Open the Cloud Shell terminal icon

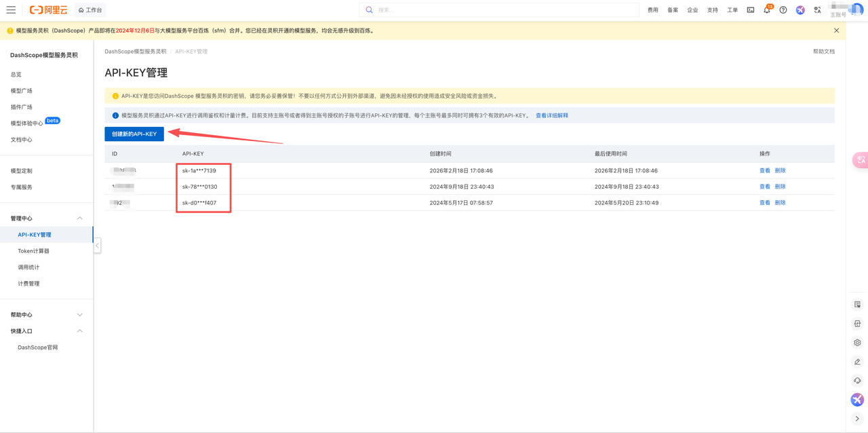(751, 10)
